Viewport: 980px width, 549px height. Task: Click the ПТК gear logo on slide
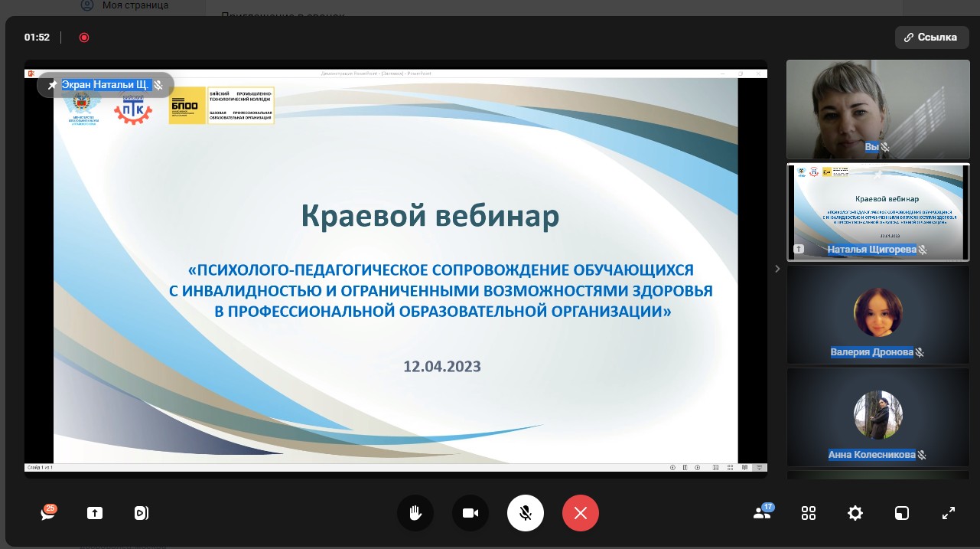133,109
